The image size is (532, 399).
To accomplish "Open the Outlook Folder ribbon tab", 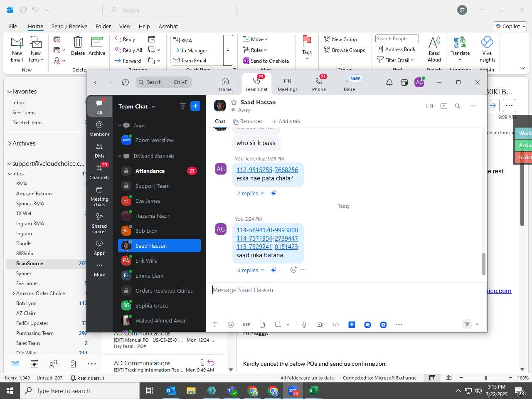I will tap(103, 26).
